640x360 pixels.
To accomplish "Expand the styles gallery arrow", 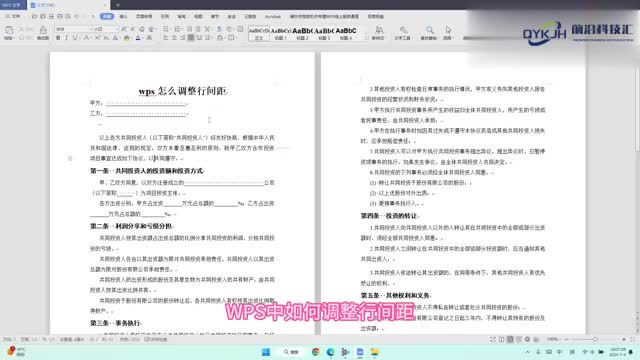I will pos(366,38).
